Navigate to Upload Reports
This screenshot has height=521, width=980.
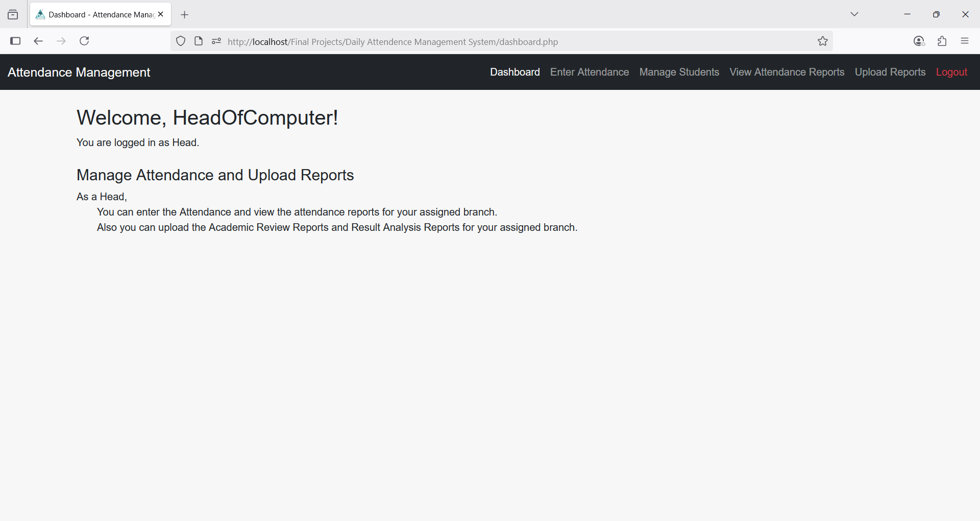pos(890,72)
